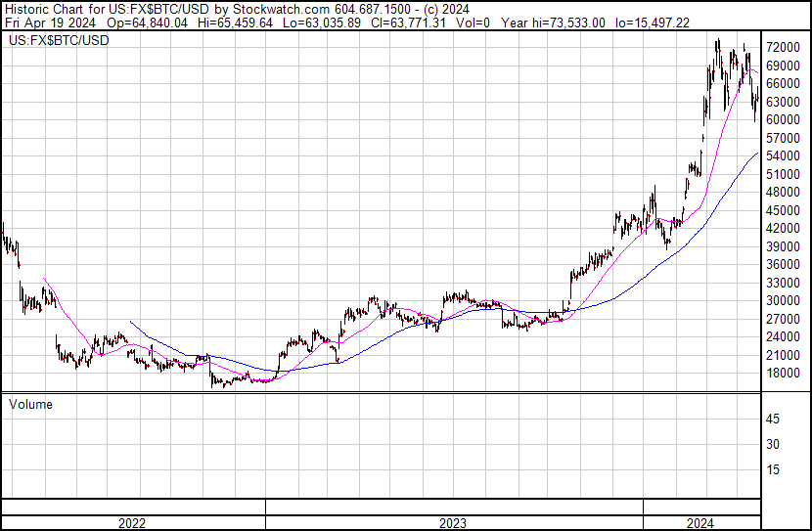Click the 18000 price axis label

point(784,373)
